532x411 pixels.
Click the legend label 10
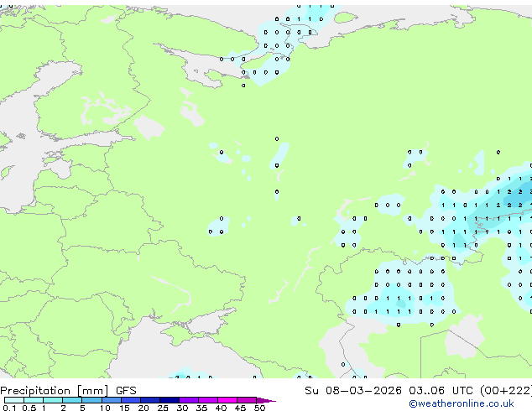click(105, 408)
